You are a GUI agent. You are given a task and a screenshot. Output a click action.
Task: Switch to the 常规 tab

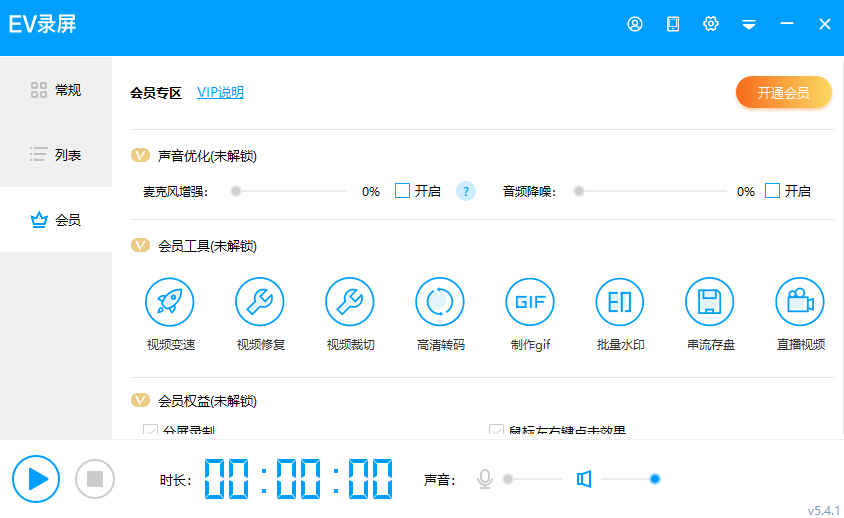coord(56,90)
